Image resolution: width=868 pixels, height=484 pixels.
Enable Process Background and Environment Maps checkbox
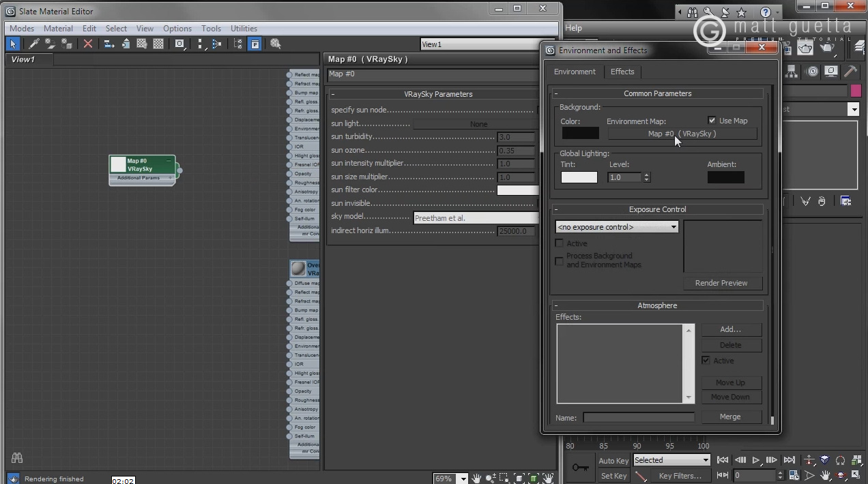click(560, 260)
